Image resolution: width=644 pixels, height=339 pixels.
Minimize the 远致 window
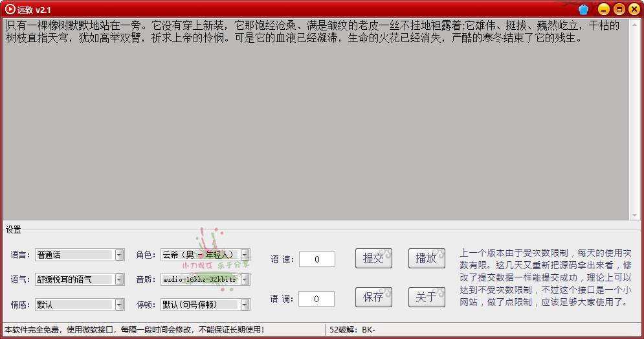603,9
